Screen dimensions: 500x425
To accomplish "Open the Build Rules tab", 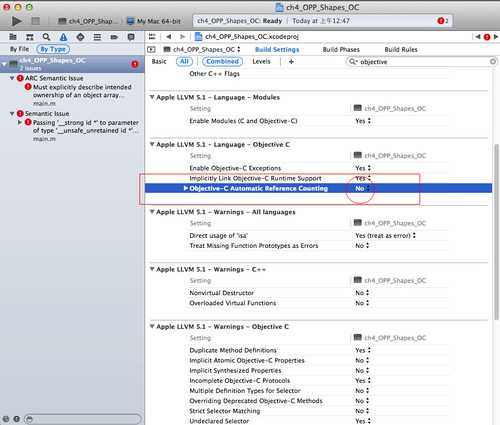I will coord(401,49).
